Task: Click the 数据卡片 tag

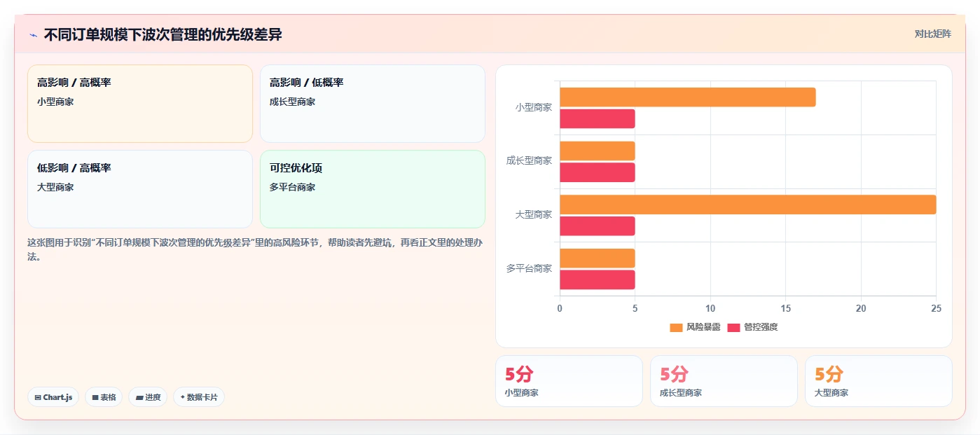Action: 199,397
